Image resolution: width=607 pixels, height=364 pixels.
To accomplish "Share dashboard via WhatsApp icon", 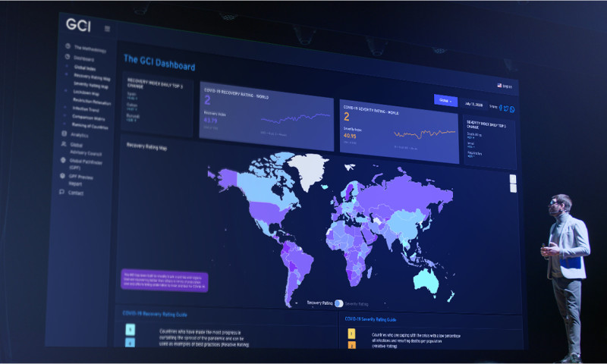I will point(513,109).
